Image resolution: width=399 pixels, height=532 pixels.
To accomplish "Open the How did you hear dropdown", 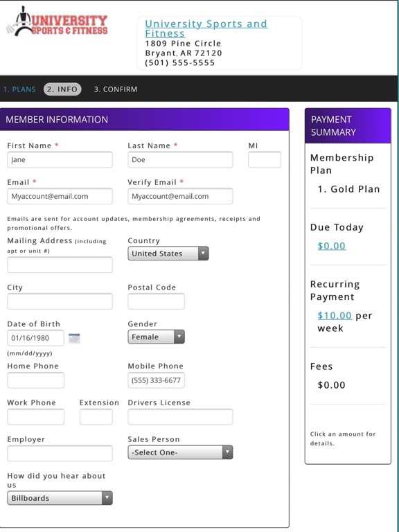I will pyautogui.click(x=60, y=498).
